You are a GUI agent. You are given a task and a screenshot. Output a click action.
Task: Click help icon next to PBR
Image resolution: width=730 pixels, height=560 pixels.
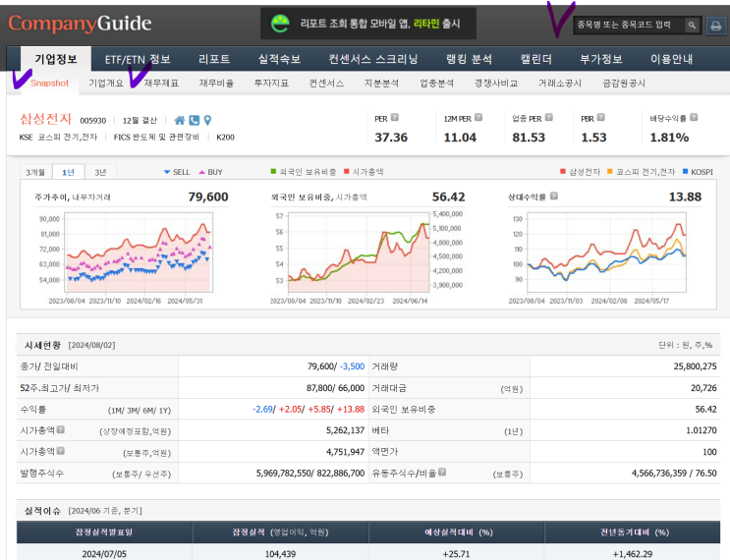(x=601, y=117)
